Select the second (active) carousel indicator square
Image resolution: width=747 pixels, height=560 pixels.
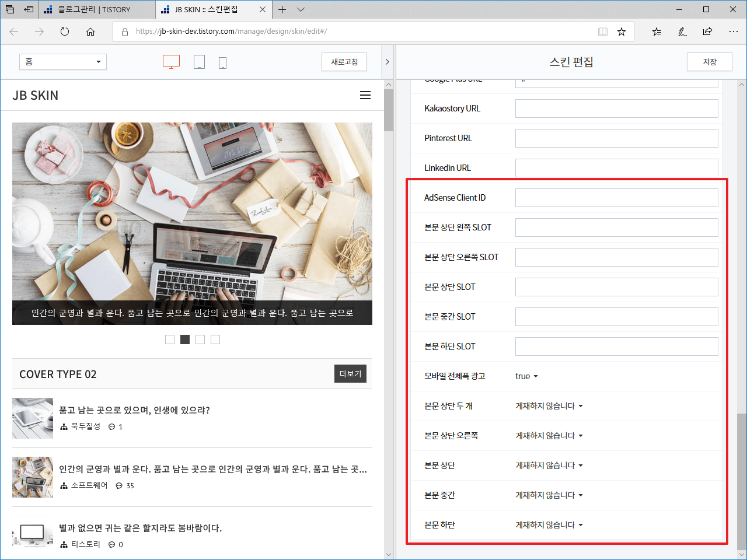click(x=185, y=339)
